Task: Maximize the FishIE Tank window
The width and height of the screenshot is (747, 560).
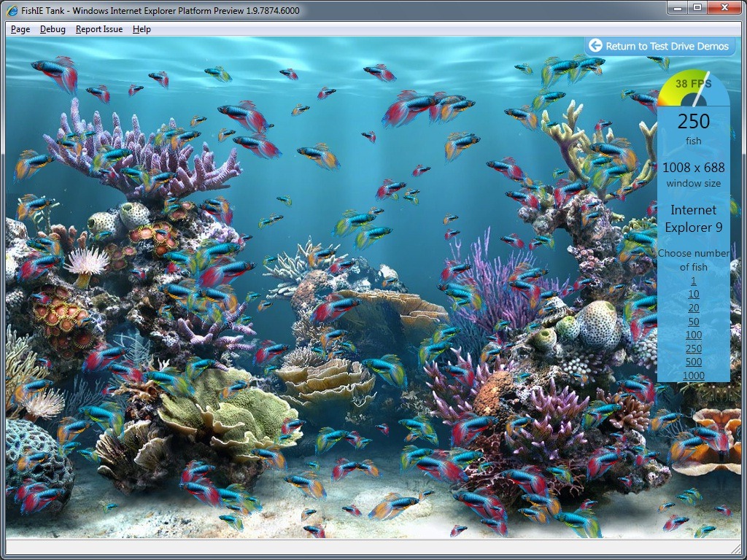Action: (697, 7)
